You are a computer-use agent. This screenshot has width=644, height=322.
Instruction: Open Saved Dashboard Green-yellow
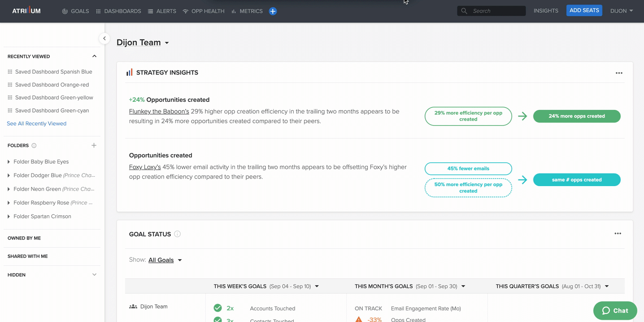pyautogui.click(x=54, y=98)
